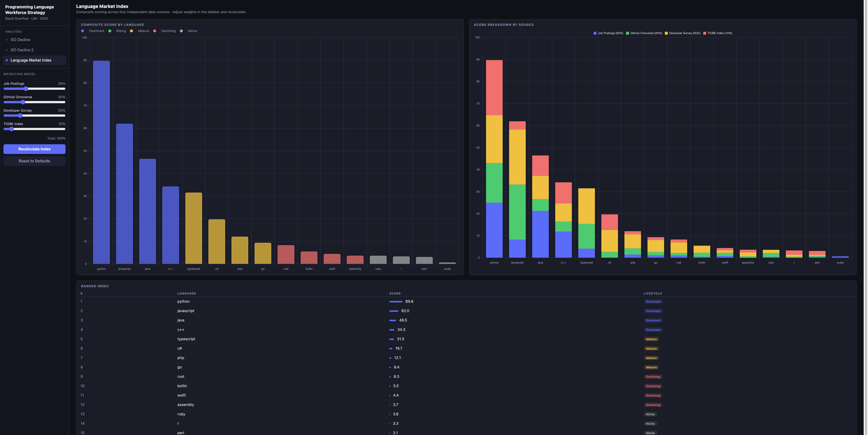Click kotlin row in ranked index
The height and width of the screenshot is (435, 868).
point(466,386)
